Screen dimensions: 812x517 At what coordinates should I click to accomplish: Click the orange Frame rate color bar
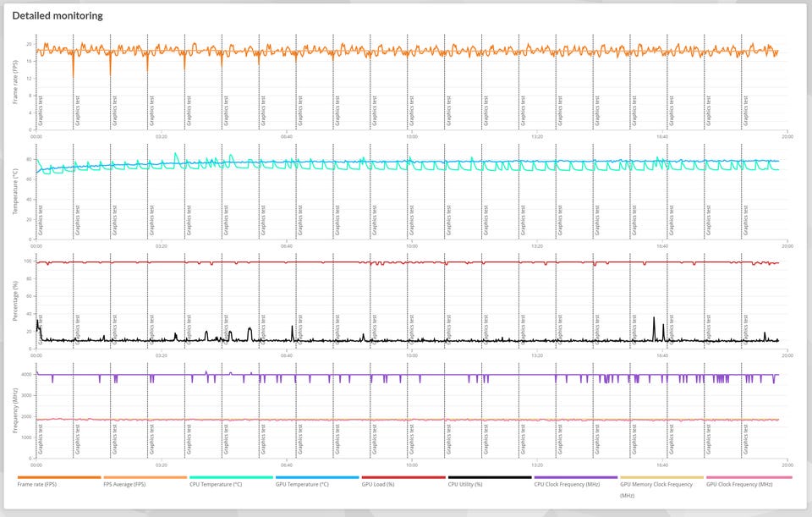[59, 477]
